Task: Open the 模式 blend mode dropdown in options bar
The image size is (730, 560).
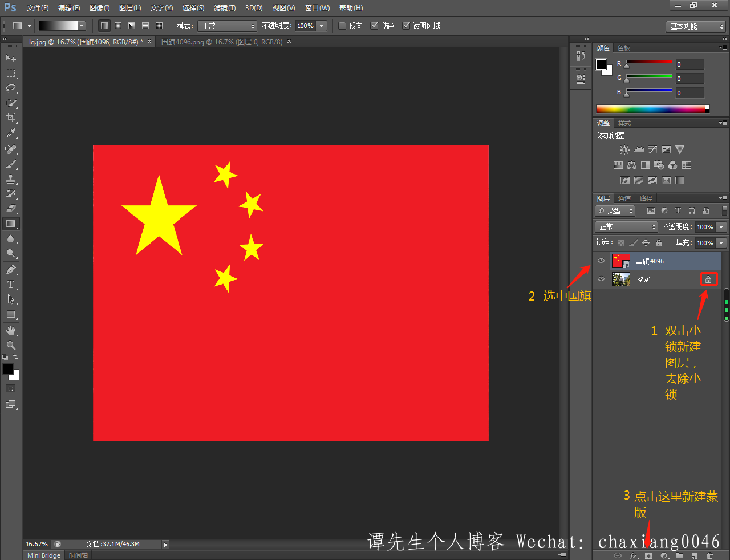Action: [x=228, y=26]
